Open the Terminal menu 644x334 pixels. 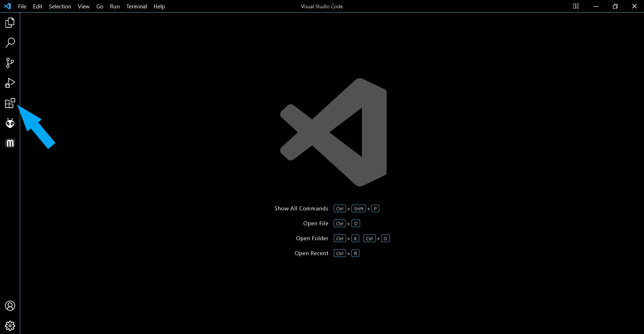[x=137, y=7]
